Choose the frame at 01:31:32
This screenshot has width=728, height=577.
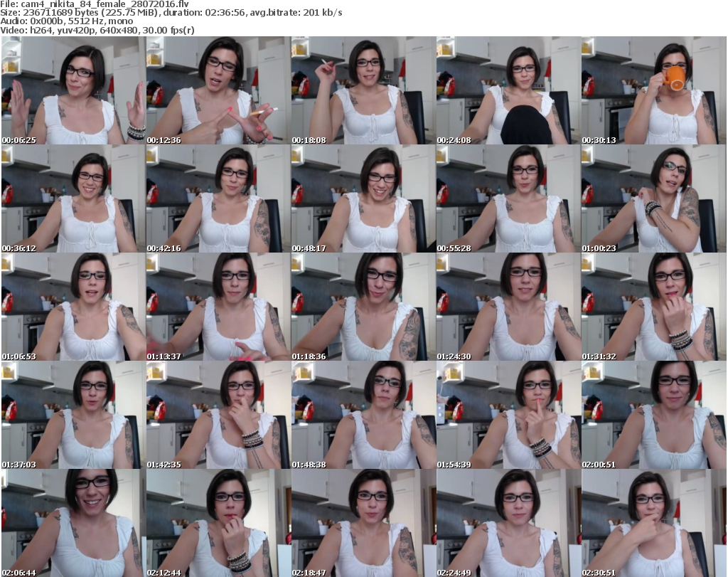point(654,307)
